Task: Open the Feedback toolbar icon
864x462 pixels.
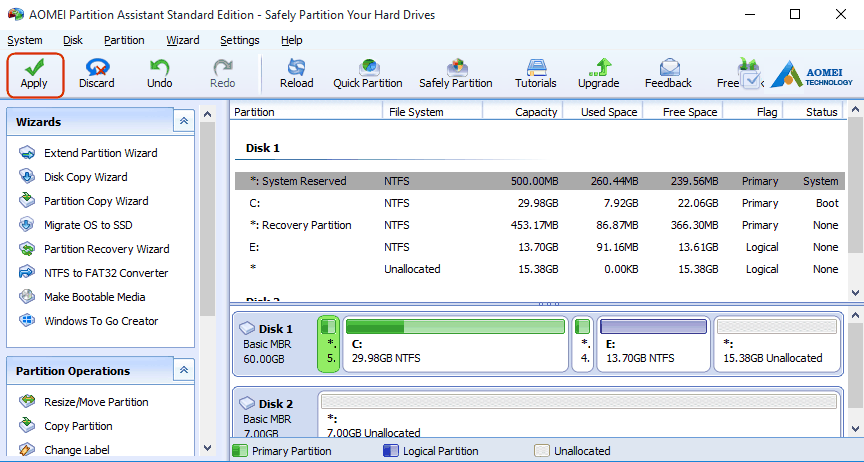Action: (668, 75)
